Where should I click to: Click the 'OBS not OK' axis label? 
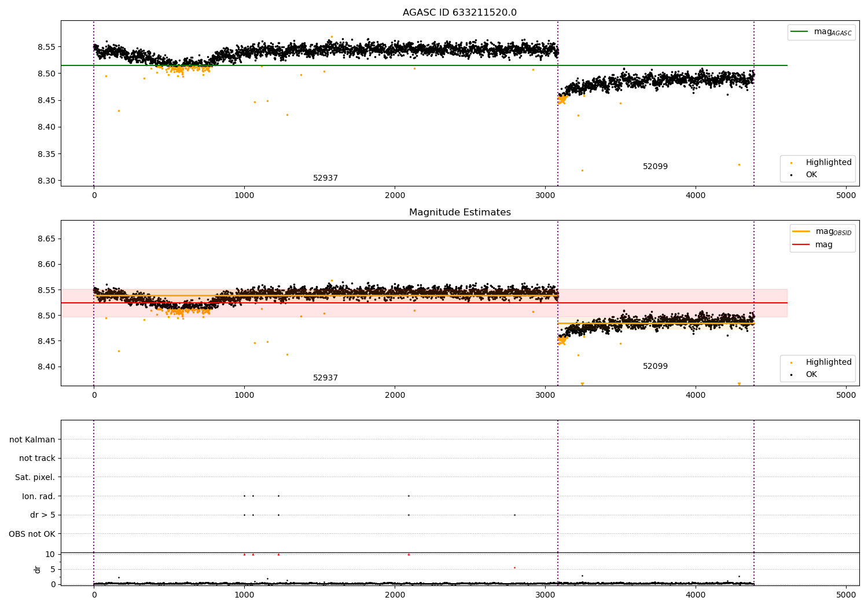32,534
